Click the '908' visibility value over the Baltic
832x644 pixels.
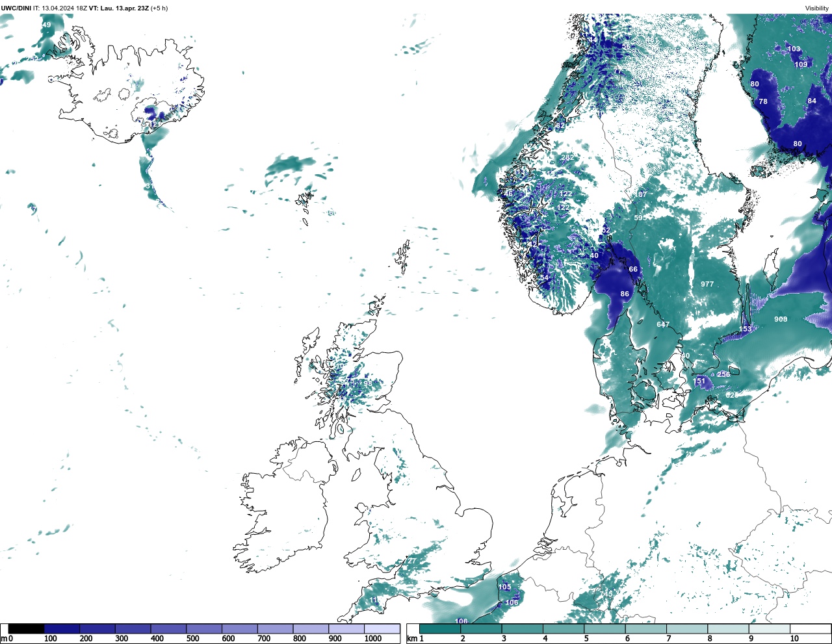tap(781, 319)
